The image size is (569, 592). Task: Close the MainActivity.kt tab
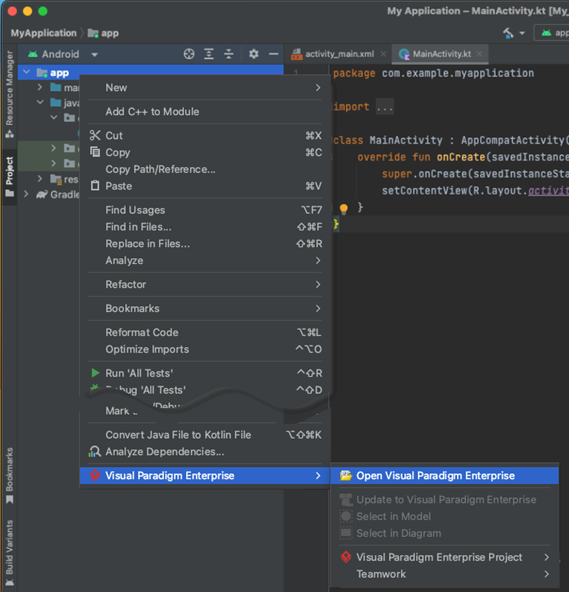point(480,54)
